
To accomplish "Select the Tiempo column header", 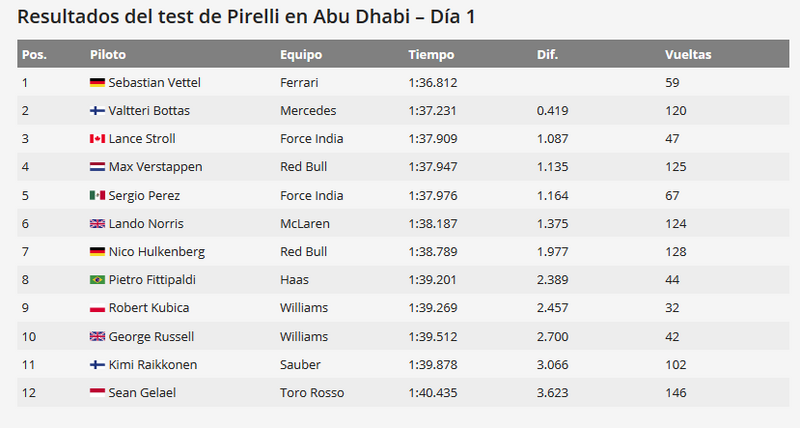I will (x=431, y=55).
